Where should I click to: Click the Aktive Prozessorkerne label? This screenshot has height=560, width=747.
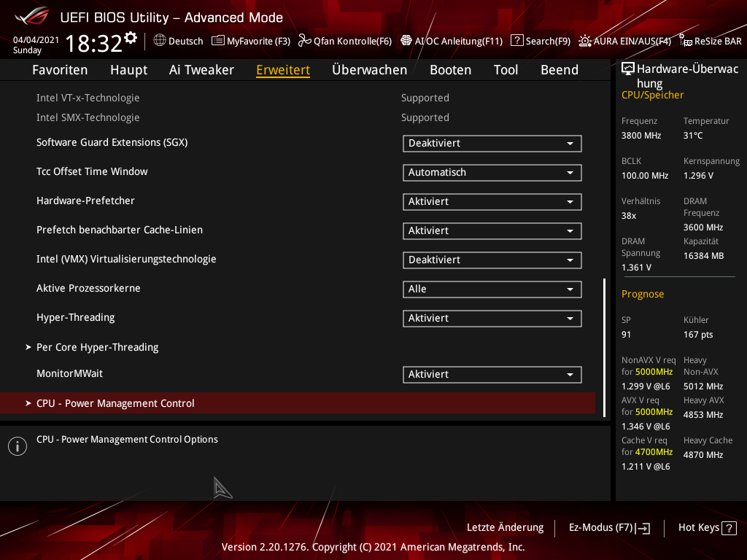coord(88,288)
